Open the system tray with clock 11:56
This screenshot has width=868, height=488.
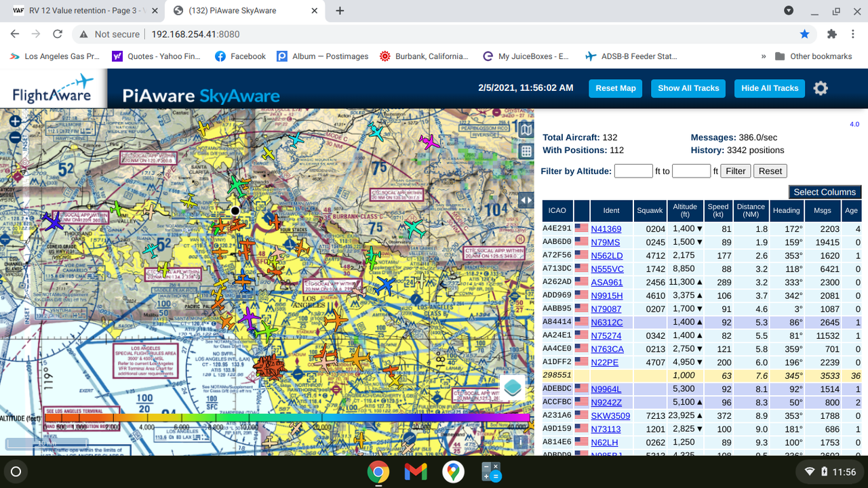coord(829,472)
